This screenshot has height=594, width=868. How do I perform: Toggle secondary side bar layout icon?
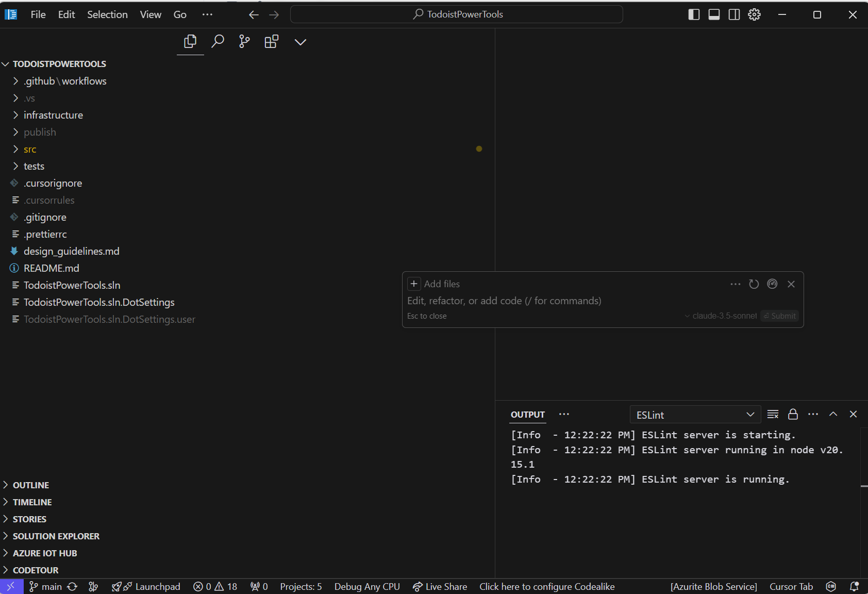click(734, 14)
